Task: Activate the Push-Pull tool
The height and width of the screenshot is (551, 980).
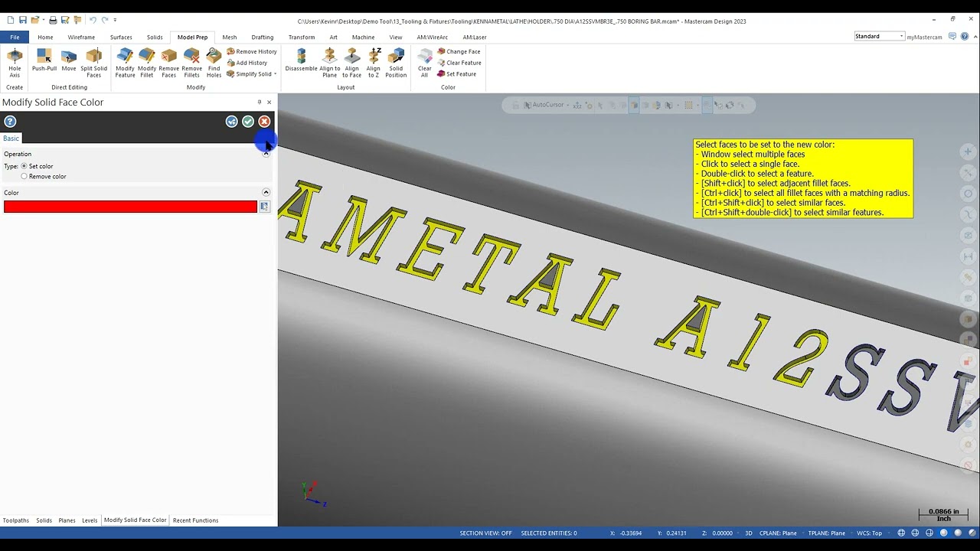Action: pyautogui.click(x=44, y=60)
